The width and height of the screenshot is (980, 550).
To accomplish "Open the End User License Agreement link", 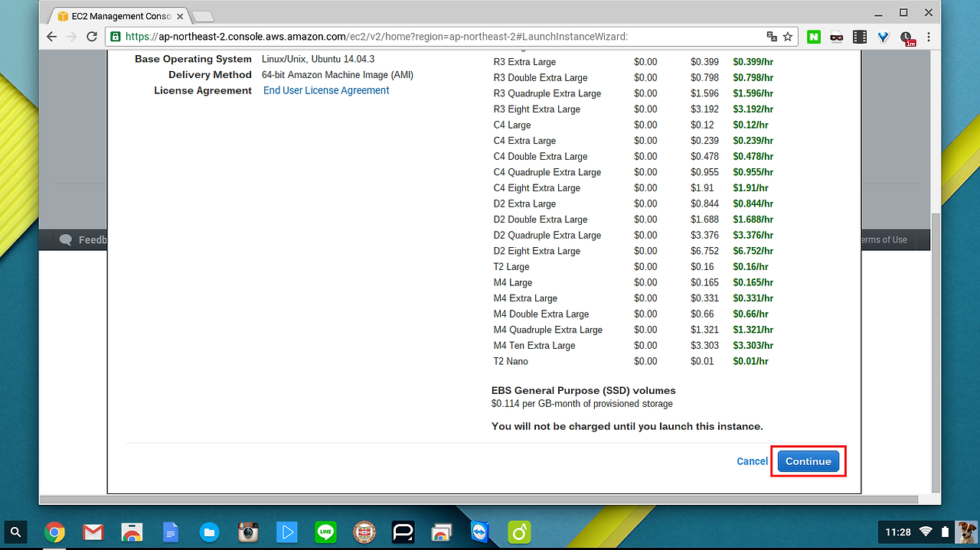I will [326, 90].
